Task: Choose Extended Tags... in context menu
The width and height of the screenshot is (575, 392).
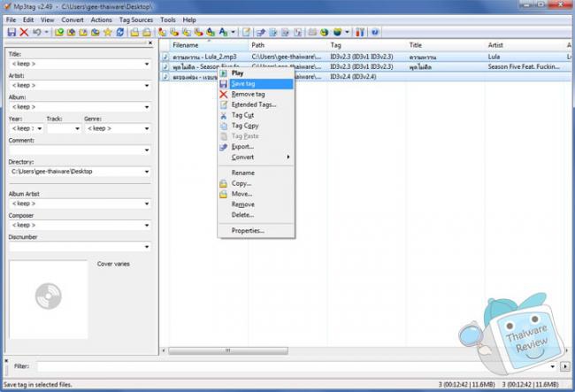Action: [257, 105]
